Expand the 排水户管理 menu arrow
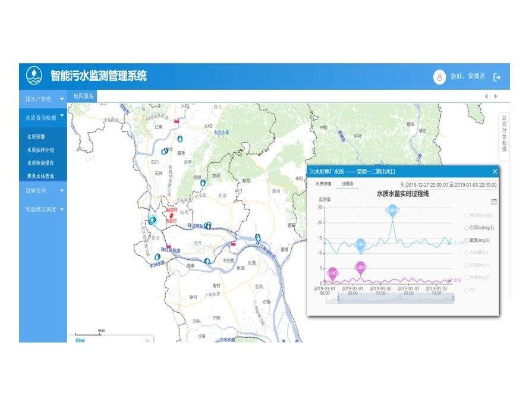This screenshot has width=532, height=399. [62, 99]
